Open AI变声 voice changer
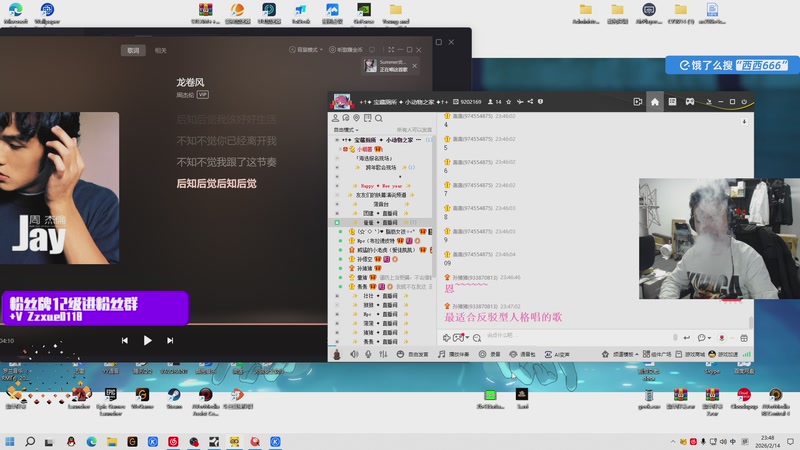Viewport: 800px width, 450px height. click(x=557, y=354)
